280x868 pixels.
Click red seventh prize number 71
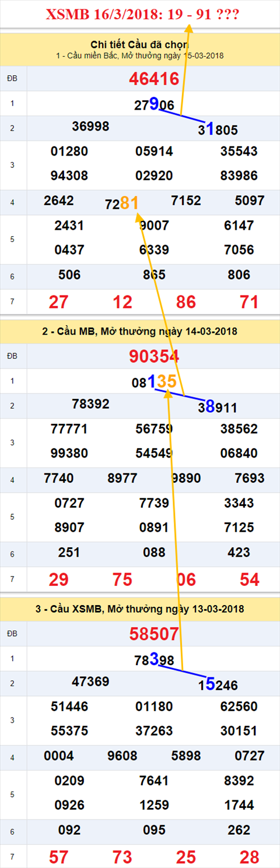pyautogui.click(x=250, y=301)
